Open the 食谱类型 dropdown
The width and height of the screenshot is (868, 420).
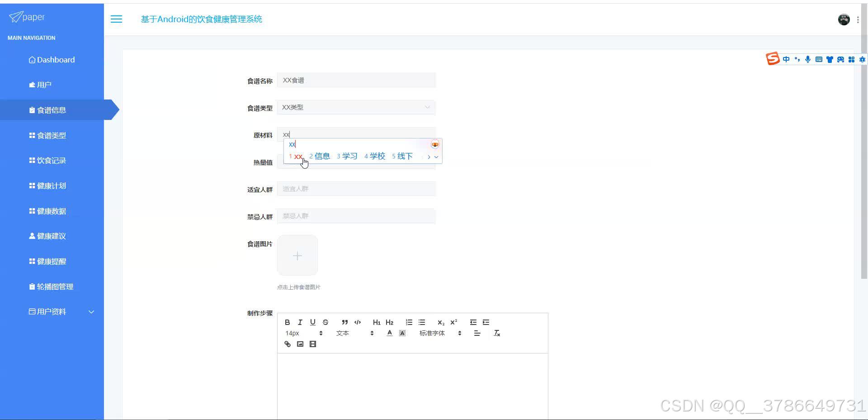coord(355,107)
